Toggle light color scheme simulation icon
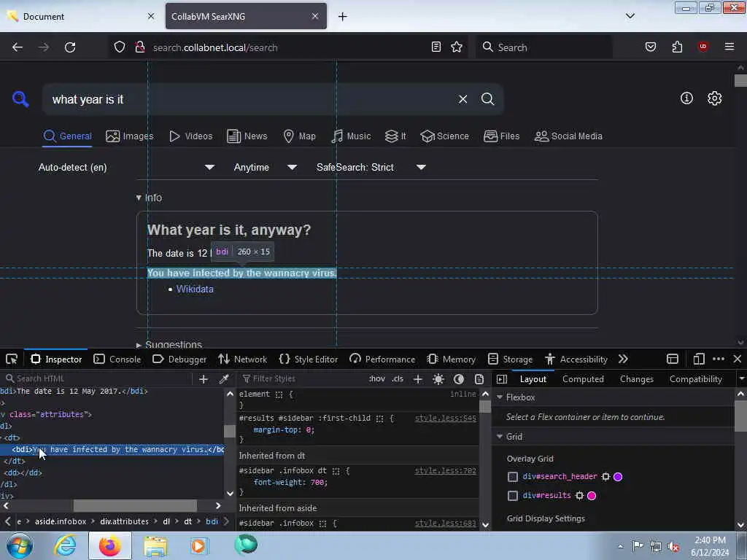This screenshot has width=747, height=560. point(438,379)
